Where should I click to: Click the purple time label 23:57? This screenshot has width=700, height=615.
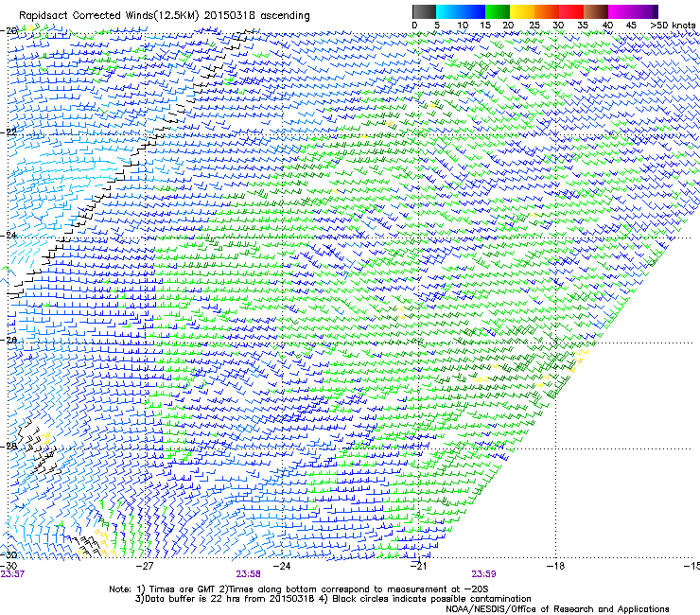(x=12, y=574)
